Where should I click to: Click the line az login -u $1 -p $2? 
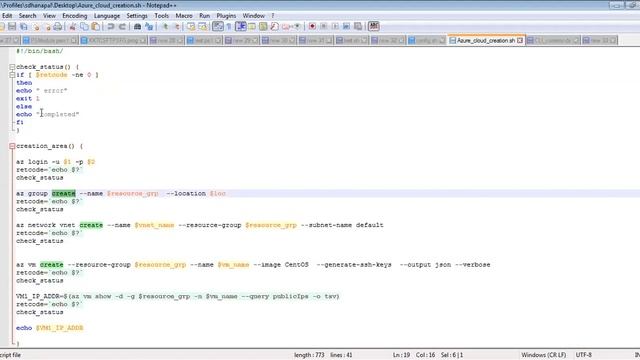coord(56,162)
